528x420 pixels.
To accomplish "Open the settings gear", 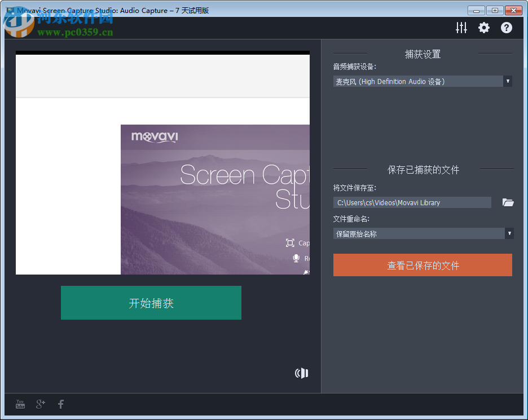I will (484, 28).
